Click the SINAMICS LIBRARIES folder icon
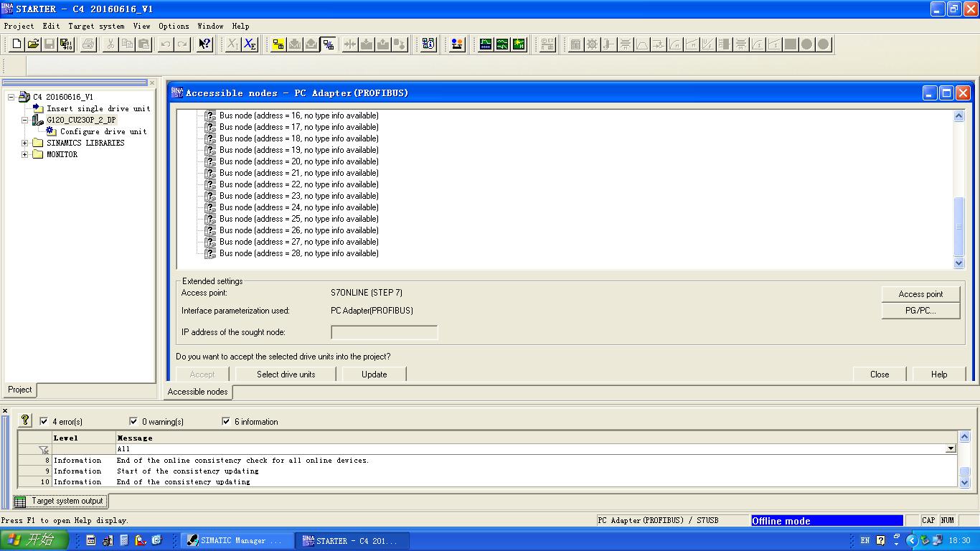The image size is (980, 551). 38,143
